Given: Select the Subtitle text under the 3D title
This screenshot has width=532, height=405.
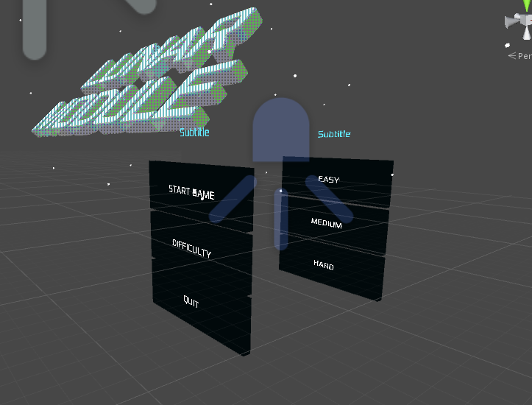Looking at the screenshot, I should (194, 133).
